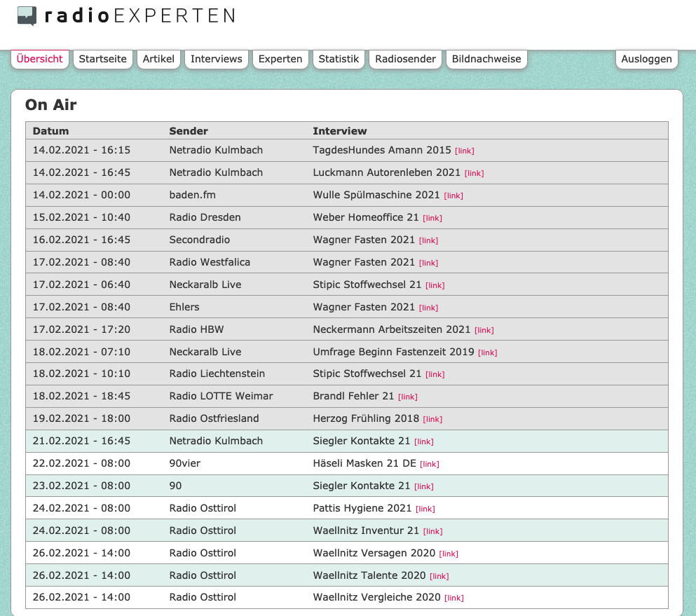Click the On Air heading
Image resolution: width=696 pixels, height=616 pixels.
(50, 104)
